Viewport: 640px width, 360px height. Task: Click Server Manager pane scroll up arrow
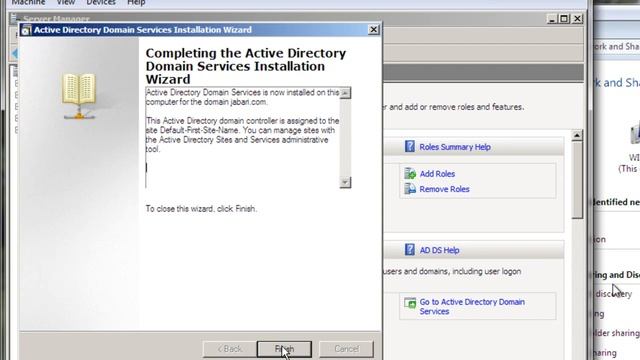point(577,136)
